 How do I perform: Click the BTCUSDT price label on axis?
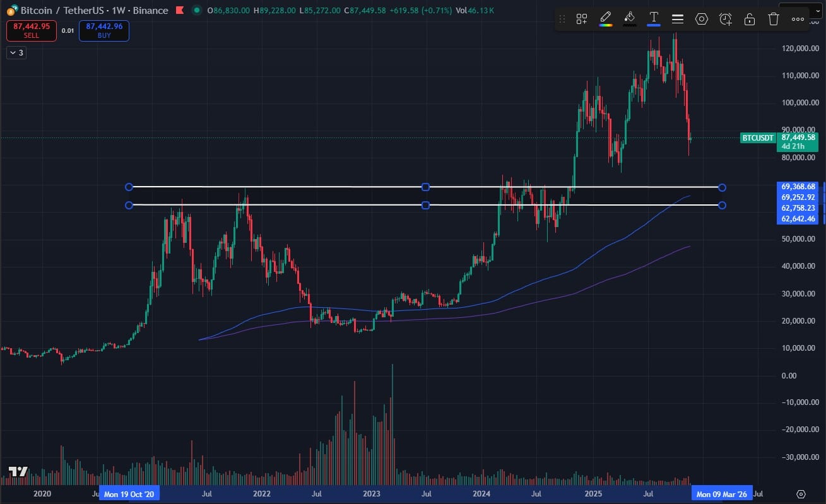click(x=758, y=138)
